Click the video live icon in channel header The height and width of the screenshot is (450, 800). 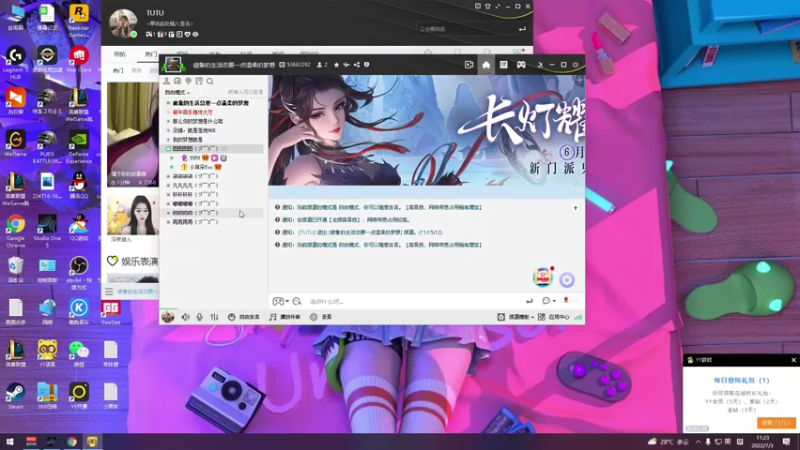(469, 65)
